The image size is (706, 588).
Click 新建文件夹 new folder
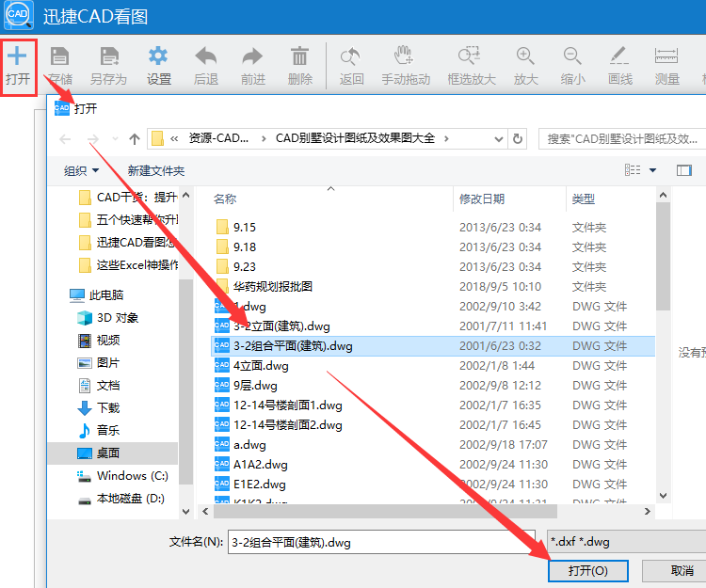pyautogui.click(x=155, y=170)
